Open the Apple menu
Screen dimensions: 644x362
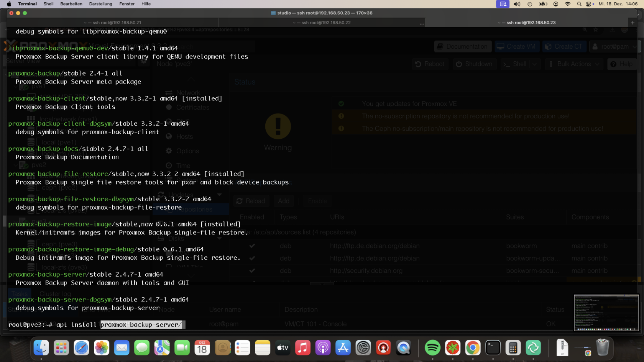click(9, 4)
